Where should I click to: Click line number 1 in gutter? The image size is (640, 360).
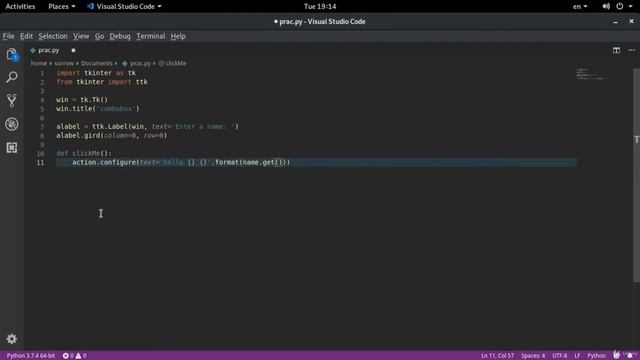pos(42,73)
